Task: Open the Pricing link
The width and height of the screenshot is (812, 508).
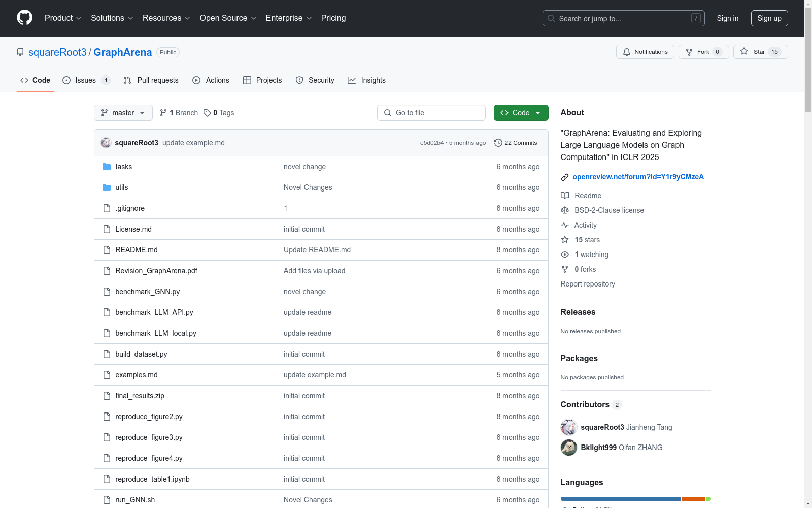Action: (333, 18)
